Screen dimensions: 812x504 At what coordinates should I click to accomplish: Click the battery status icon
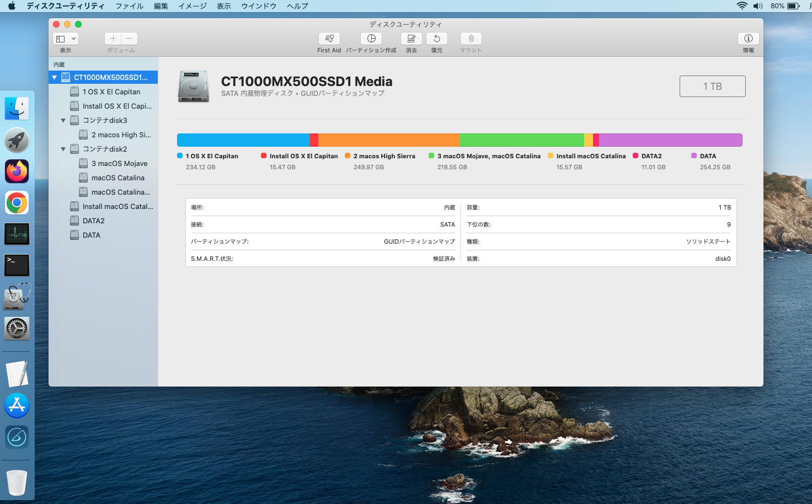pos(793,6)
